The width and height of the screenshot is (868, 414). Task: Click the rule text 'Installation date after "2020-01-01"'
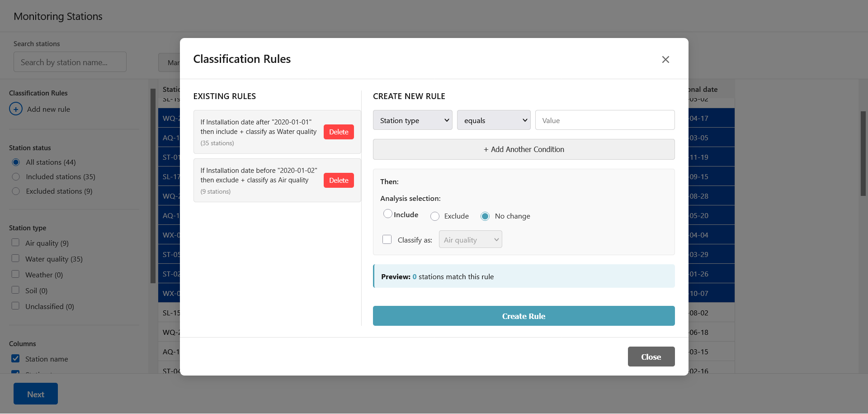pyautogui.click(x=259, y=122)
